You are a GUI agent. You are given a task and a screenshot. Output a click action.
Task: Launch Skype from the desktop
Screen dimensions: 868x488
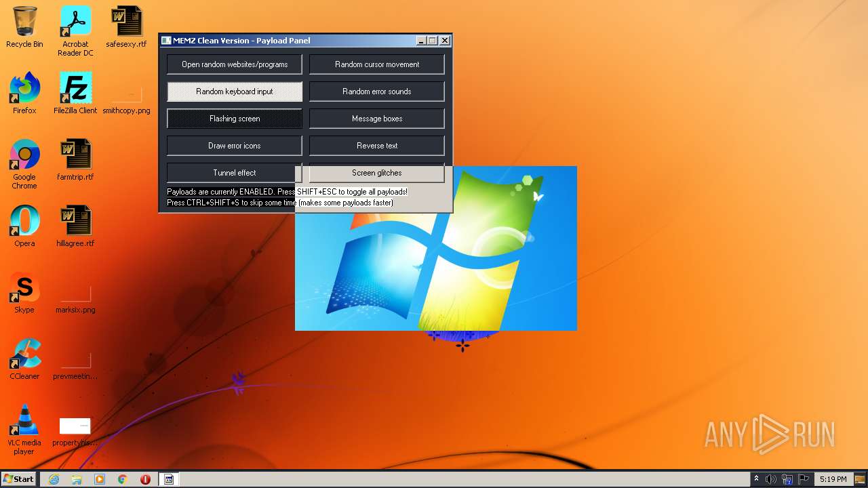(x=24, y=293)
